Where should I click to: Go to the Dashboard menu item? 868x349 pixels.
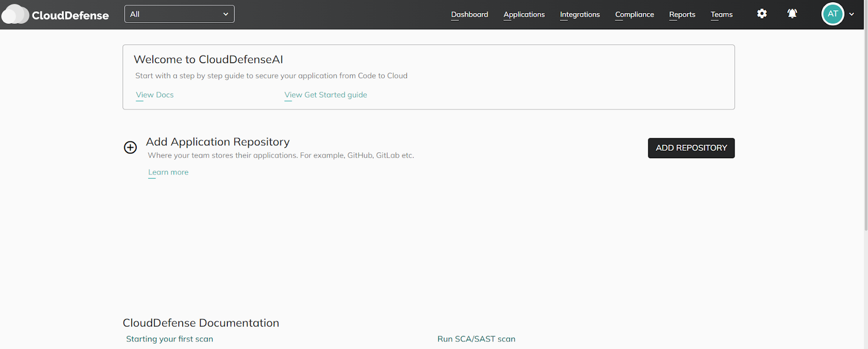pos(470,15)
